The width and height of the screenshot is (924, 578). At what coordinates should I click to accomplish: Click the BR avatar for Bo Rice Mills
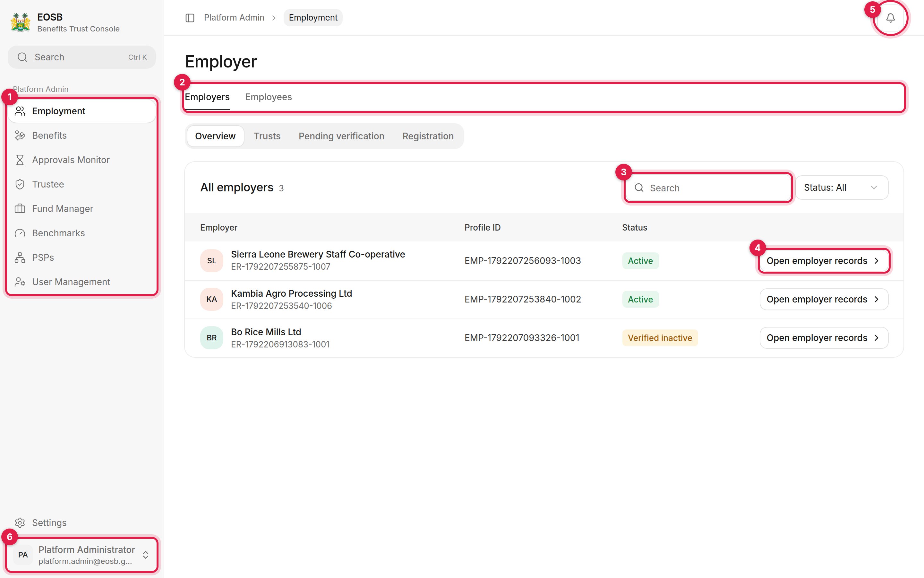[x=211, y=338]
